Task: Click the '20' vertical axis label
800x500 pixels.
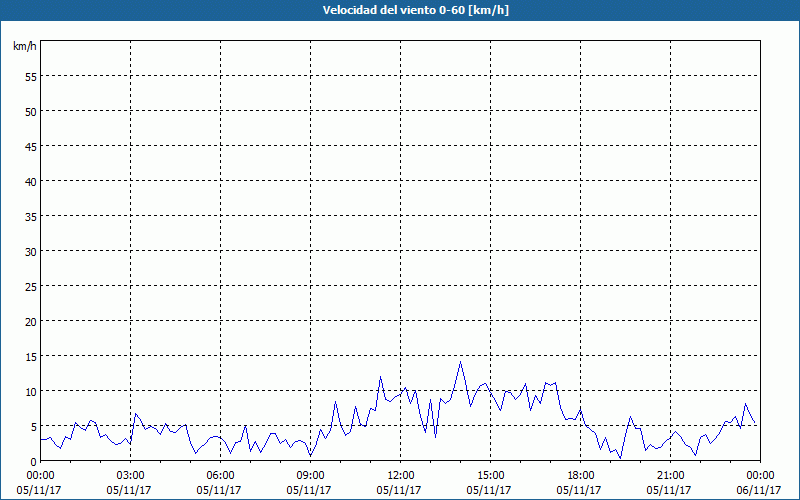Action: (x=31, y=322)
